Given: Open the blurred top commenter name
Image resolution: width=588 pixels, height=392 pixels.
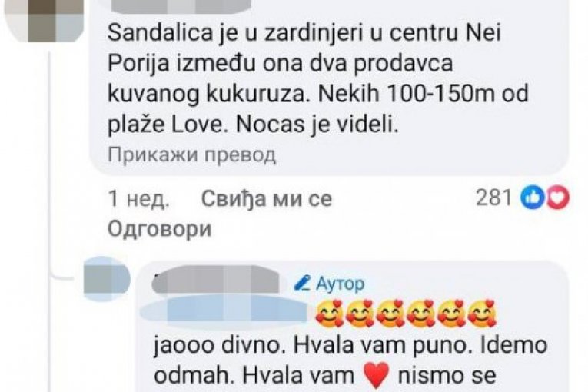Looking at the screenshot, I should click(x=181, y=6).
